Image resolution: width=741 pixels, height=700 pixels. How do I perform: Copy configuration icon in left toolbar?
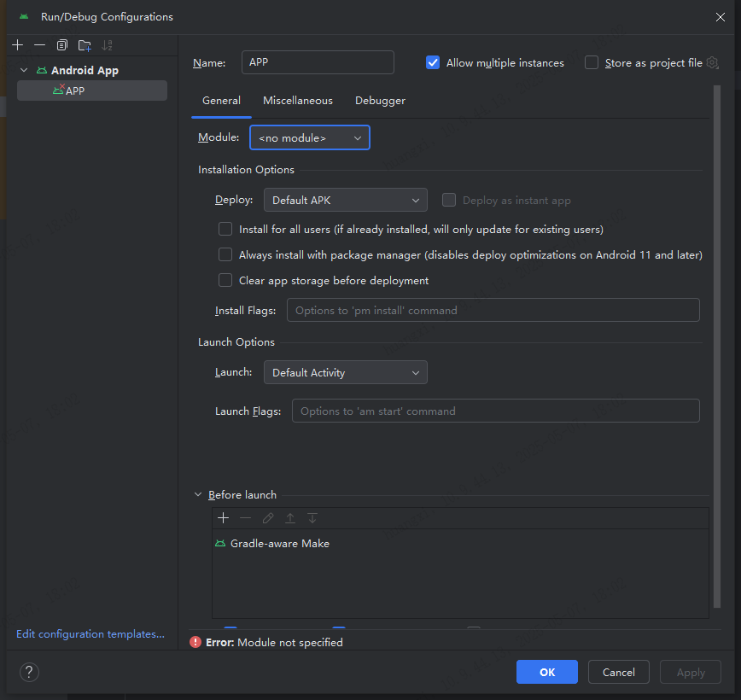62,45
